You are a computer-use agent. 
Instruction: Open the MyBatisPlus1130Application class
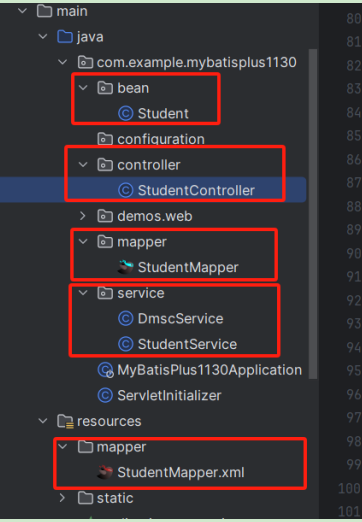(x=210, y=370)
